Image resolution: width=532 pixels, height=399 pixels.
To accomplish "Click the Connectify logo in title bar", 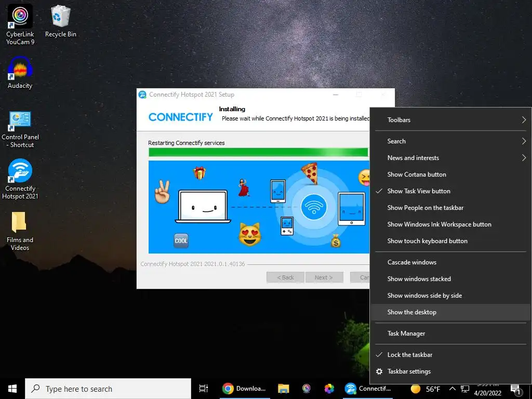I will (x=142, y=95).
